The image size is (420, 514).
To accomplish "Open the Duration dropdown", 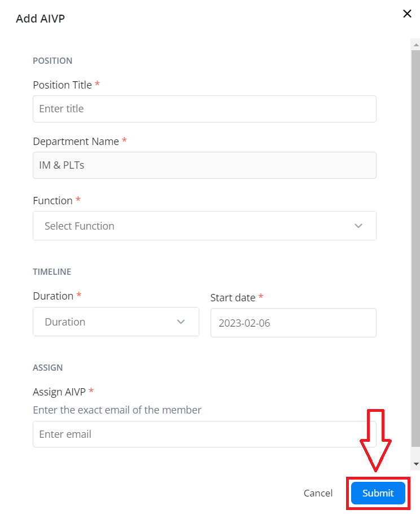I will 116,322.
